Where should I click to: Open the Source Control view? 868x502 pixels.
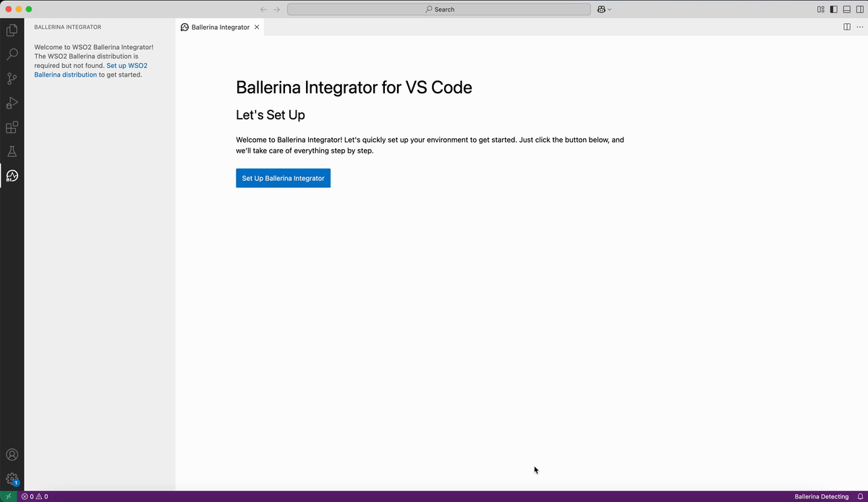(12, 79)
